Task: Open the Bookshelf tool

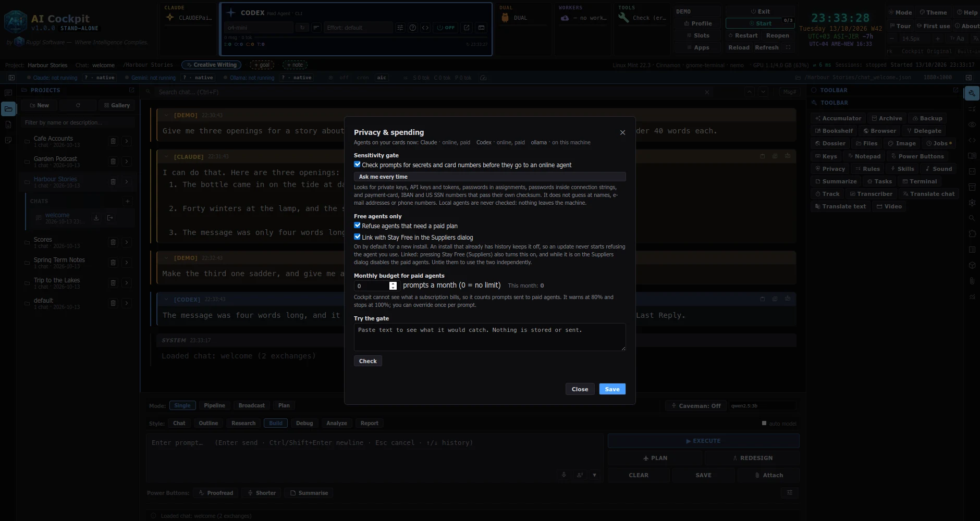Action: pos(834,131)
